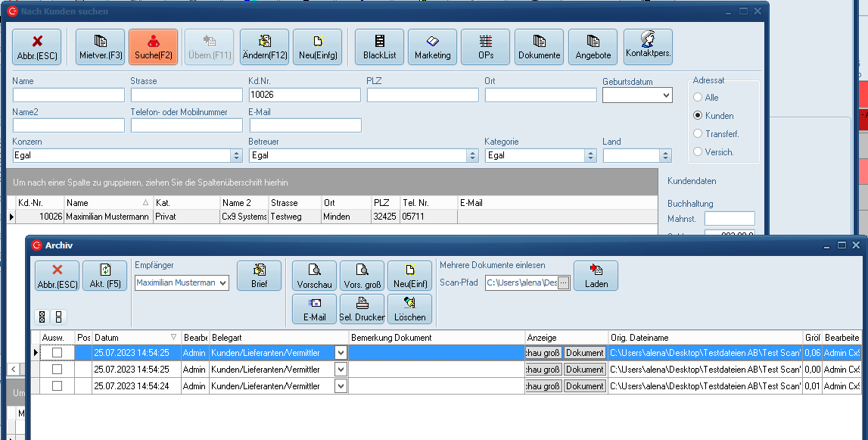The image size is (868, 440).
Task: Open Angebote from the toolbar
Action: click(593, 47)
